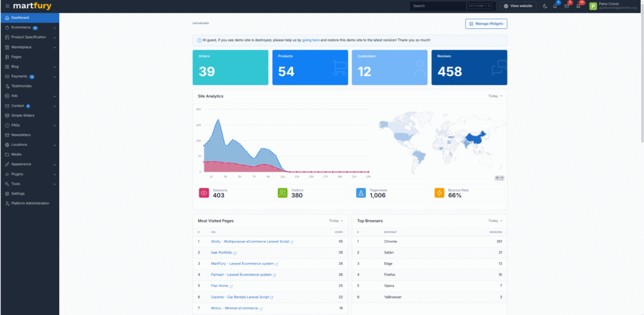Open external link icon beside Flex Home
Screen dimensions: 644x315
pos(231,286)
